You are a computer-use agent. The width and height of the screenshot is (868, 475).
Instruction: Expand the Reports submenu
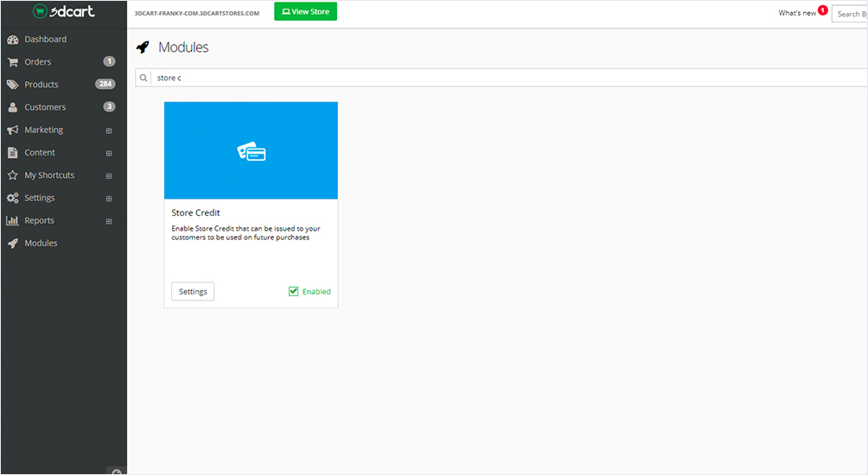(109, 221)
